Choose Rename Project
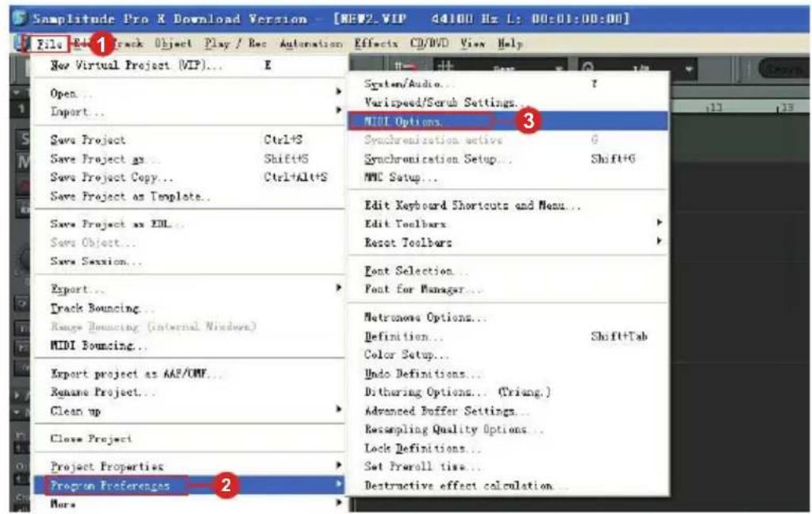This screenshot has width=812, height=514. [x=190, y=393]
